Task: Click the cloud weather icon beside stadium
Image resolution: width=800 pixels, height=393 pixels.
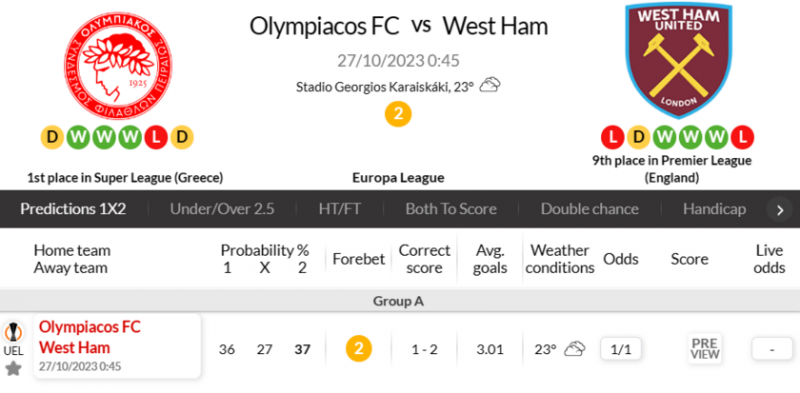Action: [490, 85]
